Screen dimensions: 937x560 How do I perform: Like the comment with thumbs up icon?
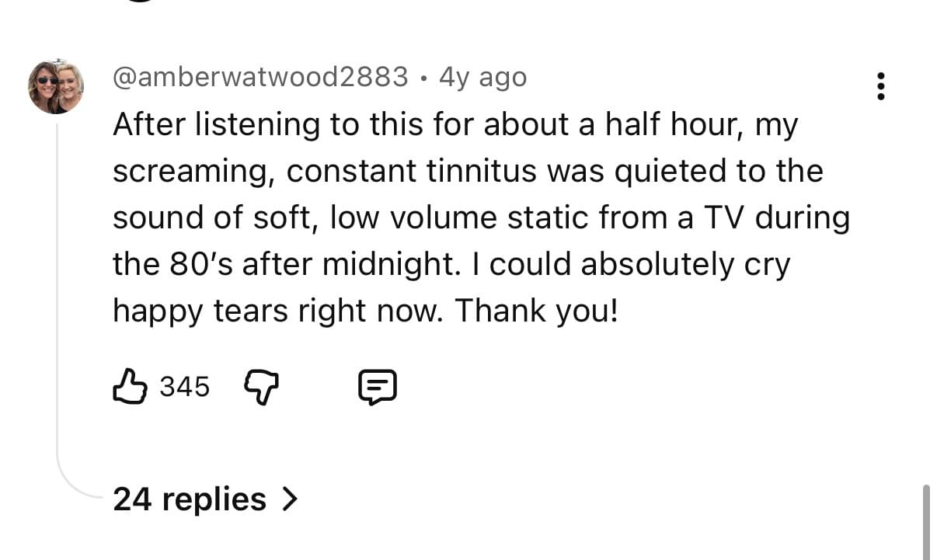point(130,386)
